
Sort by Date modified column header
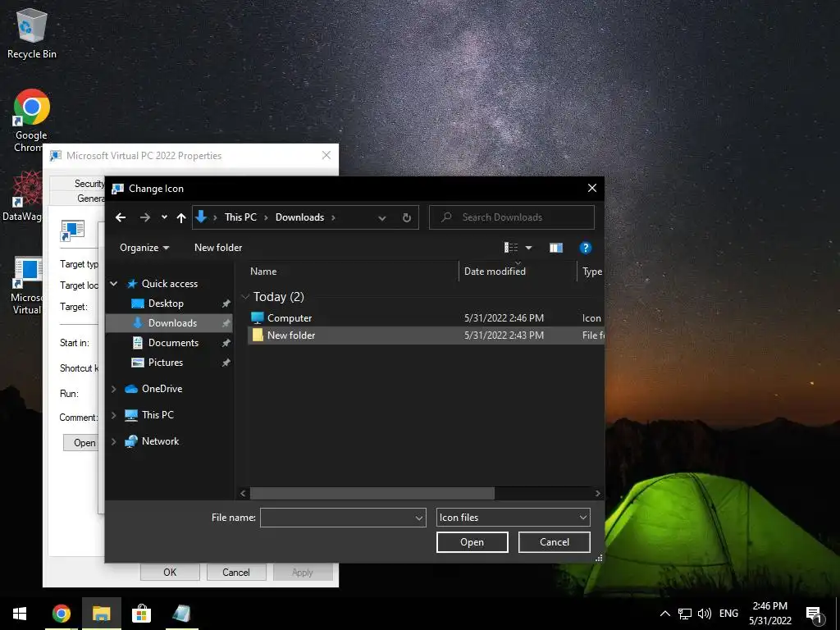pyautogui.click(x=518, y=272)
